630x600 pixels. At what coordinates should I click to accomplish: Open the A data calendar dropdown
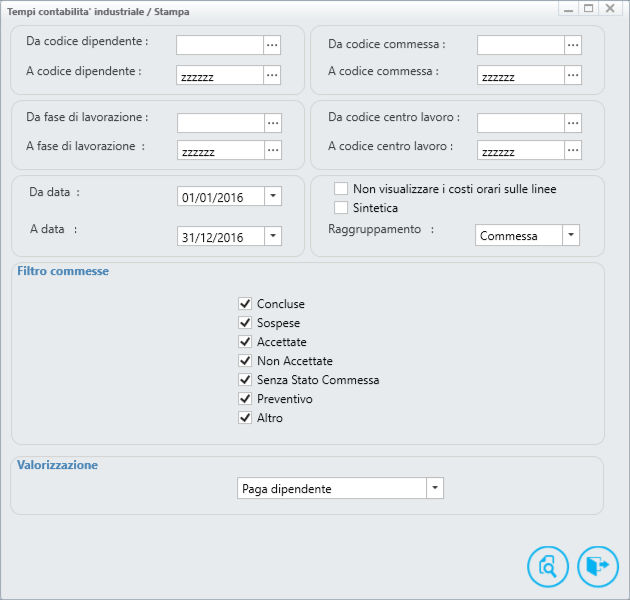pos(273,236)
